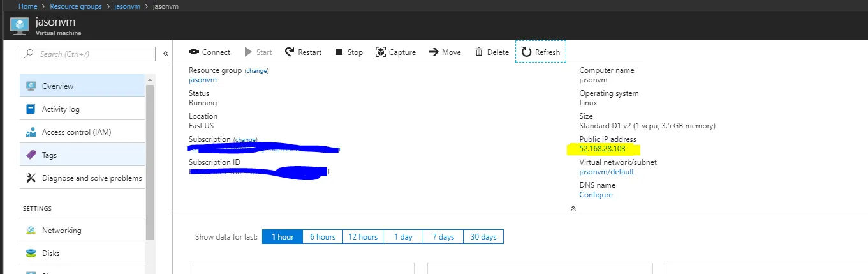Open the Overview menu item

pos(83,86)
